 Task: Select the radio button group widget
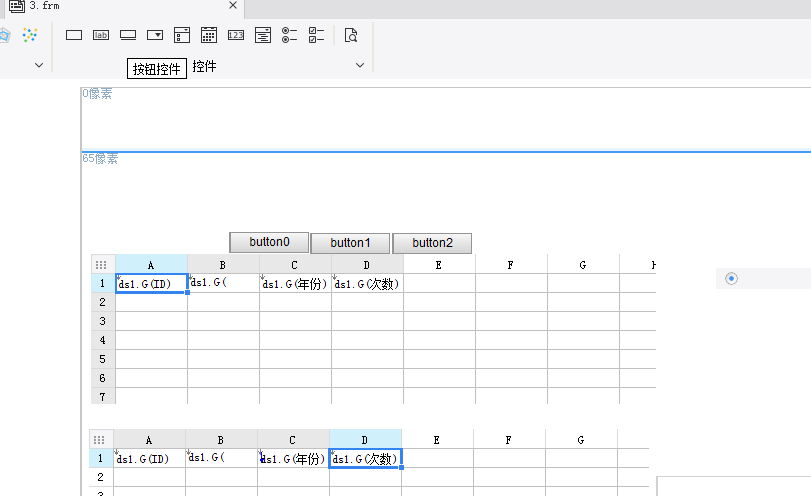pos(290,35)
